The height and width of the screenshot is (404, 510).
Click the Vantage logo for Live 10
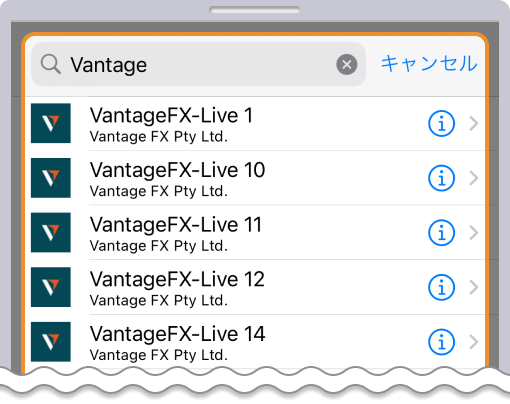[x=51, y=178]
